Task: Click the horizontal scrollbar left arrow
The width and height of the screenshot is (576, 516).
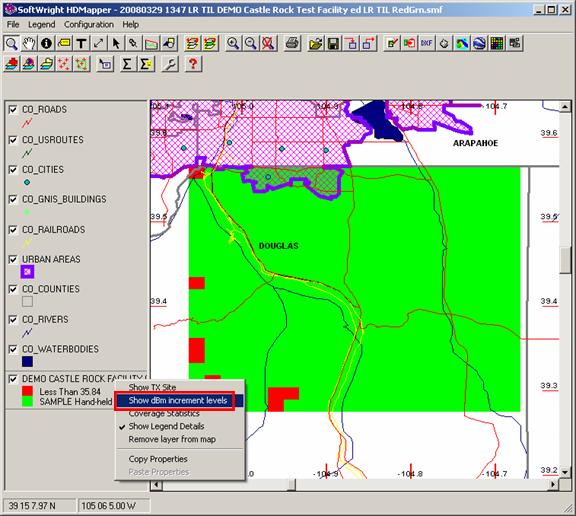Action: (x=157, y=485)
